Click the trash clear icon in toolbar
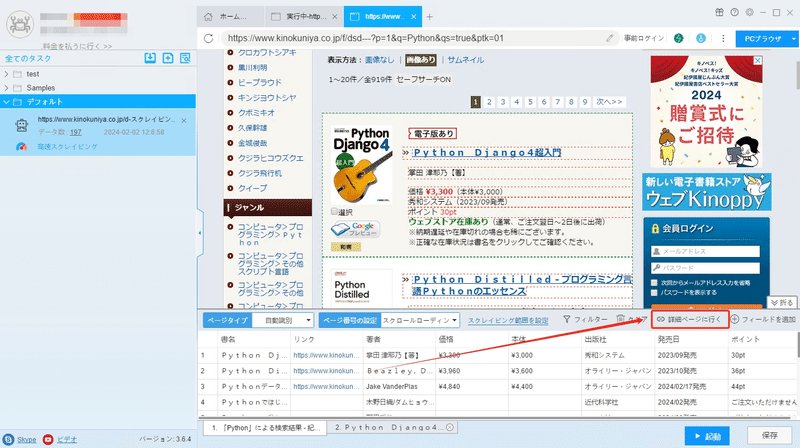Viewport: 800px width, 448px height. click(620, 319)
